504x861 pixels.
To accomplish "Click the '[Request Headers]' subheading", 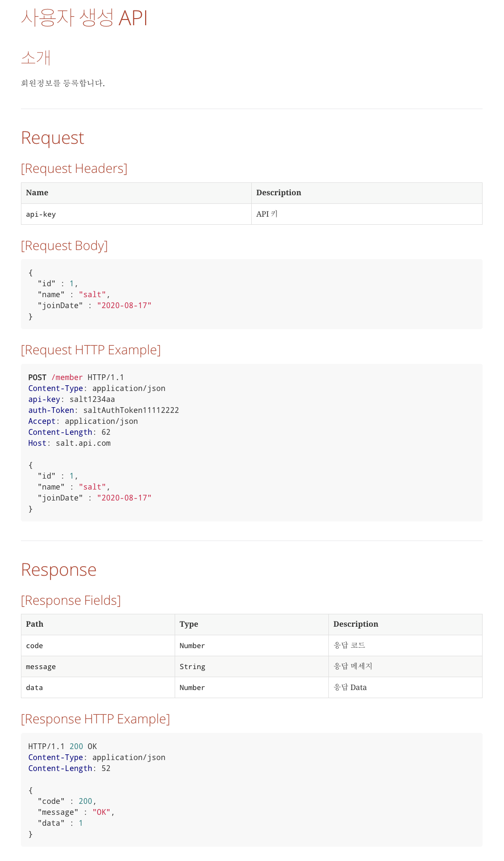I will (x=74, y=169).
